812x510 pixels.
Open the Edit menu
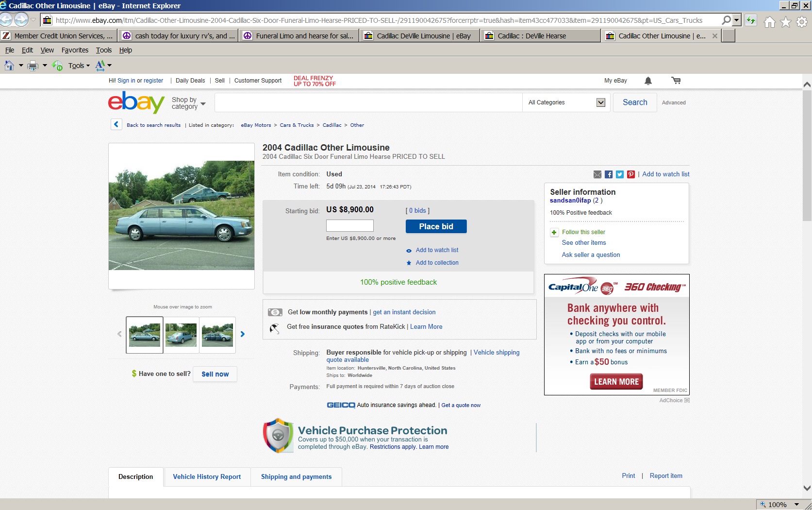27,50
